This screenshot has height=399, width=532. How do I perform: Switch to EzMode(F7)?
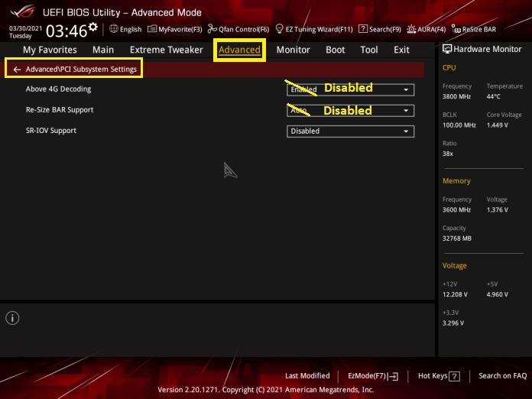pos(373,376)
